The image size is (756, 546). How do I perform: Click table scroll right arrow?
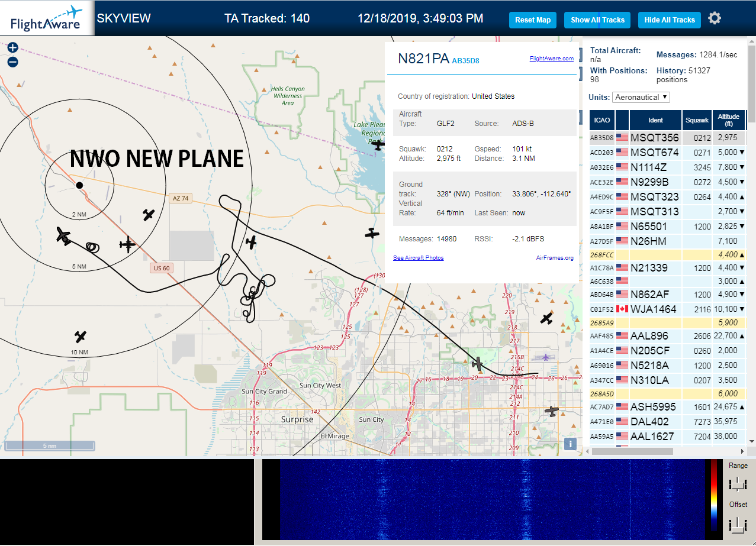(x=742, y=451)
